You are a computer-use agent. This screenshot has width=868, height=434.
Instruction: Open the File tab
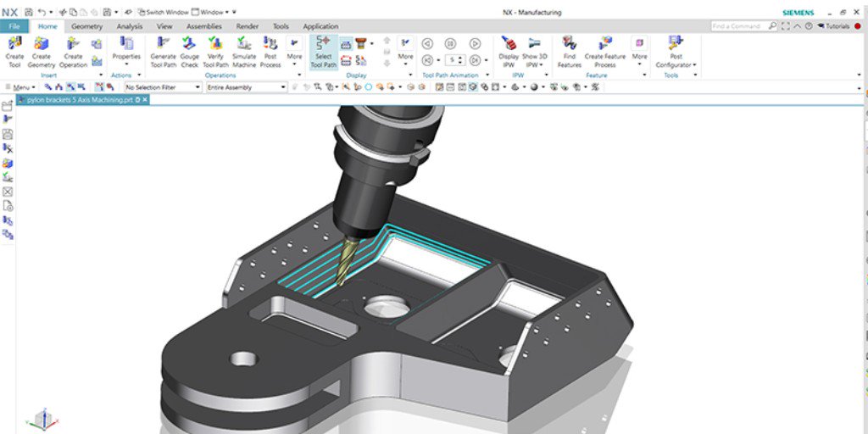[14, 26]
